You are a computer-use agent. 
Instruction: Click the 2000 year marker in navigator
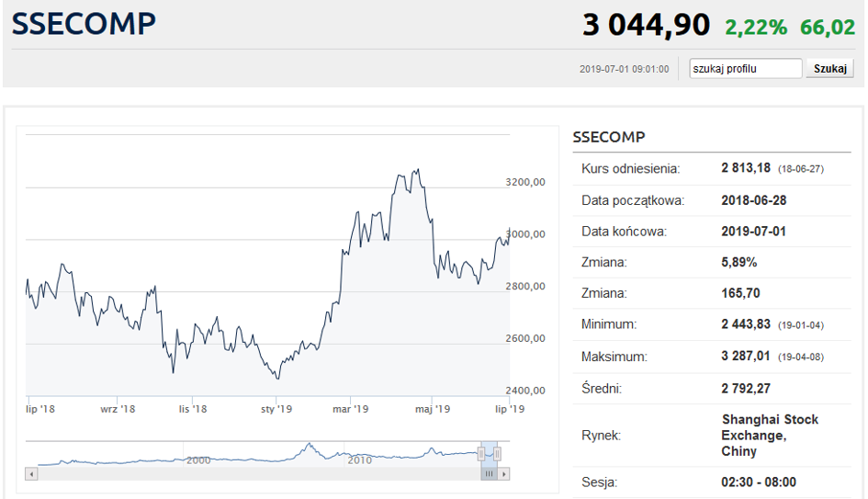click(198, 460)
